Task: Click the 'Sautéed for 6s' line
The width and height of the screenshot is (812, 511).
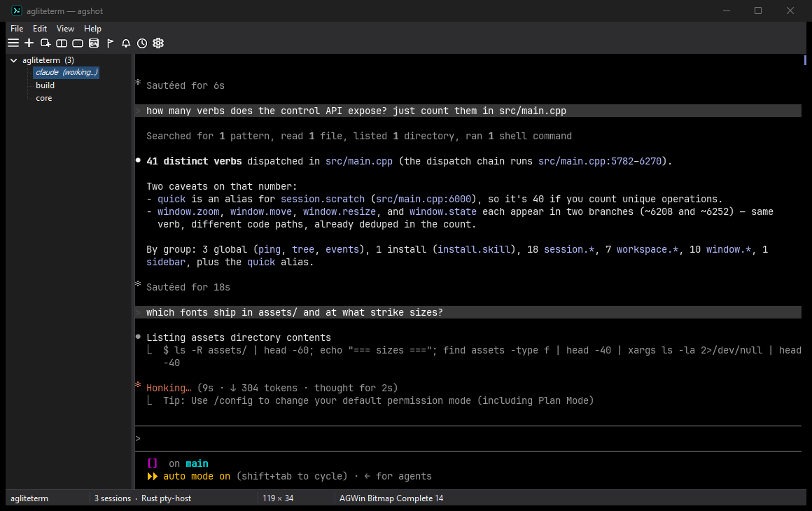Action: tap(185, 86)
